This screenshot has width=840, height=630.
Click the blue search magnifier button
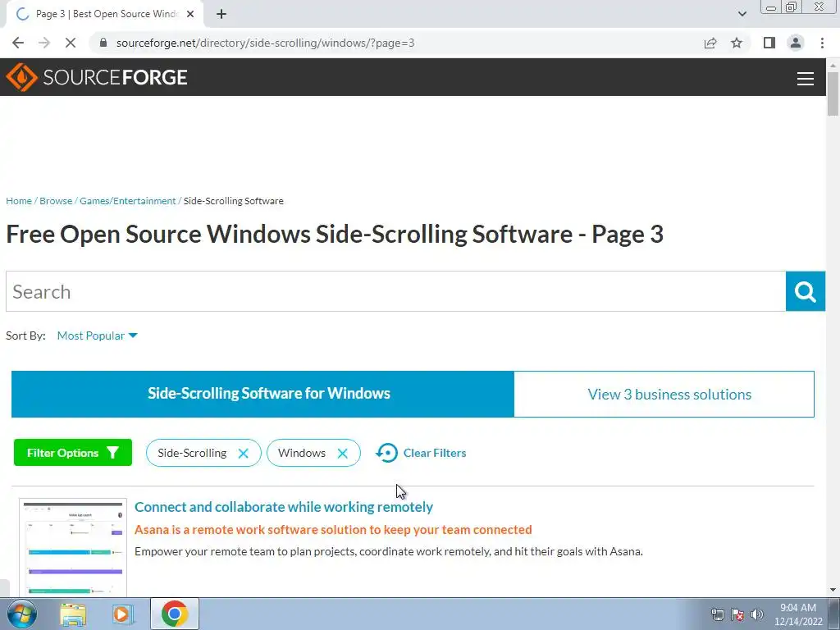806,291
